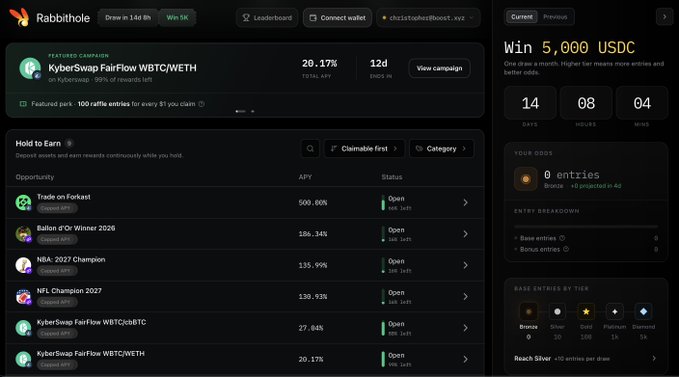Image resolution: width=679 pixels, height=377 pixels.
Task: Click the View campaign button
Action: pos(439,68)
